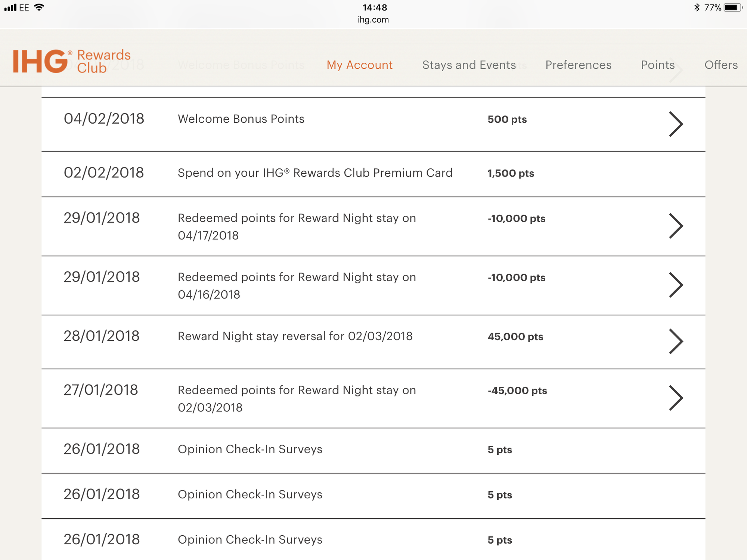Expand redemption for stay on 04/16/2018

[676, 285]
